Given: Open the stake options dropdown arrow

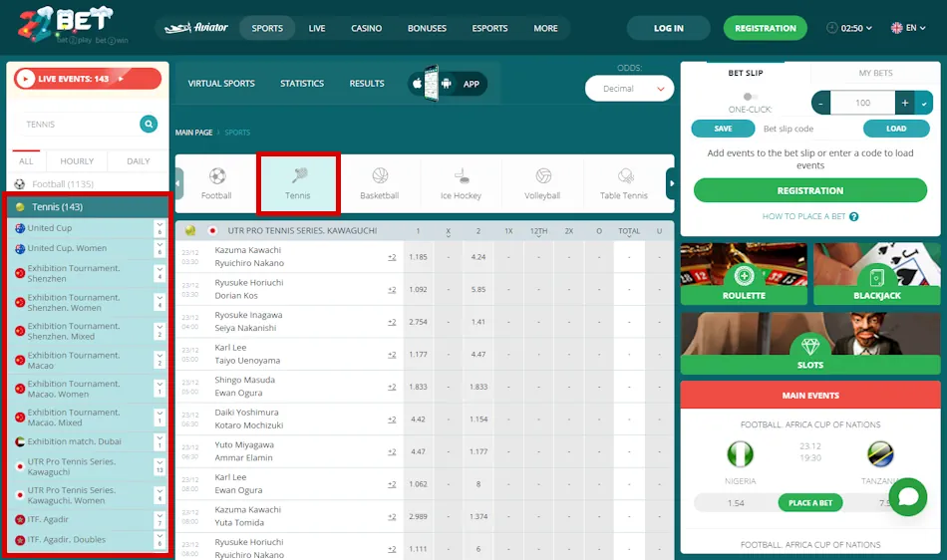Looking at the screenshot, I should coord(924,104).
